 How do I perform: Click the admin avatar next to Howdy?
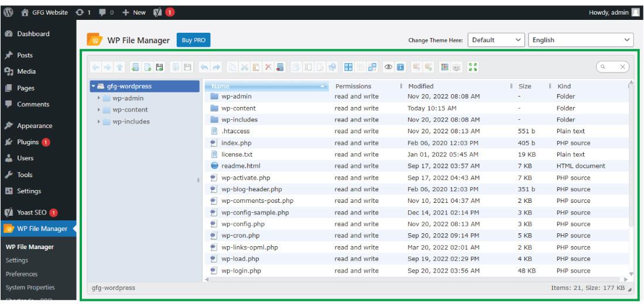pyautogui.click(x=635, y=12)
